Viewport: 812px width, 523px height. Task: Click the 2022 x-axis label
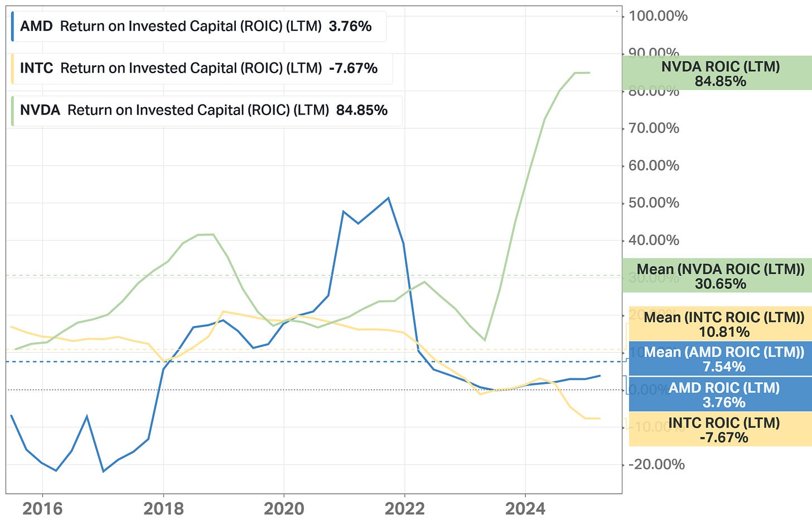coord(404,508)
